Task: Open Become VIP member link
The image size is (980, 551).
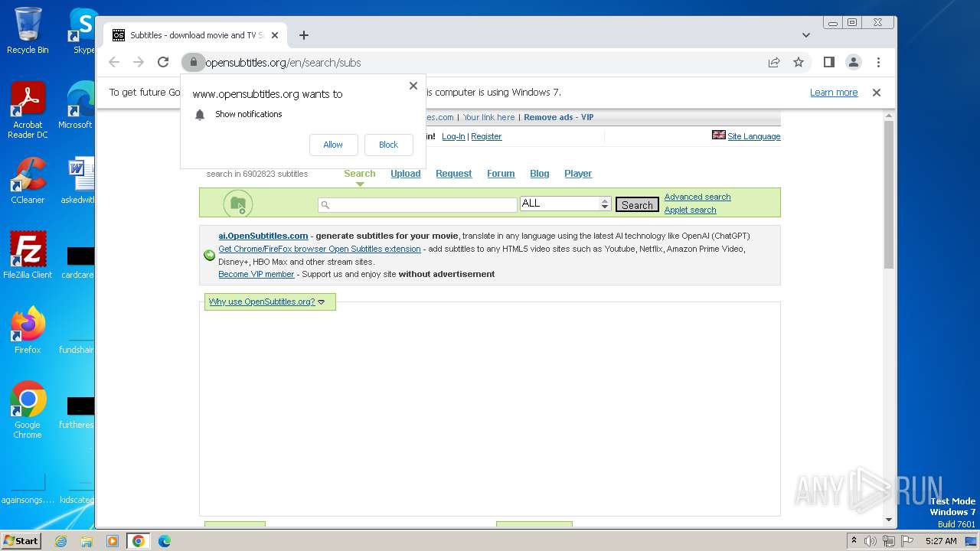Action: [256, 274]
